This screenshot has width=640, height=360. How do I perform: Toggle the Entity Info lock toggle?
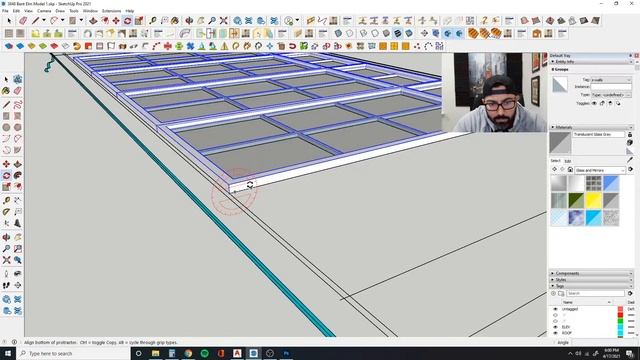(x=602, y=104)
